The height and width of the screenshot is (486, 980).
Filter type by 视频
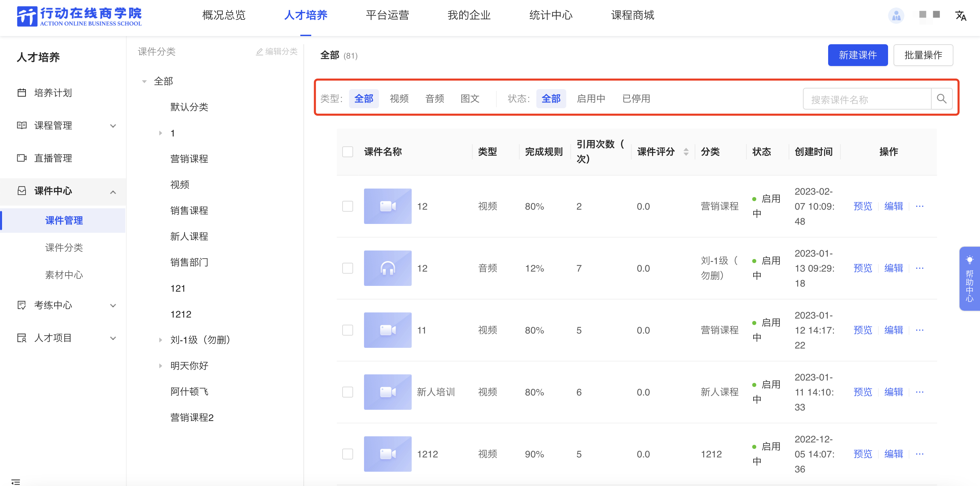(x=399, y=99)
